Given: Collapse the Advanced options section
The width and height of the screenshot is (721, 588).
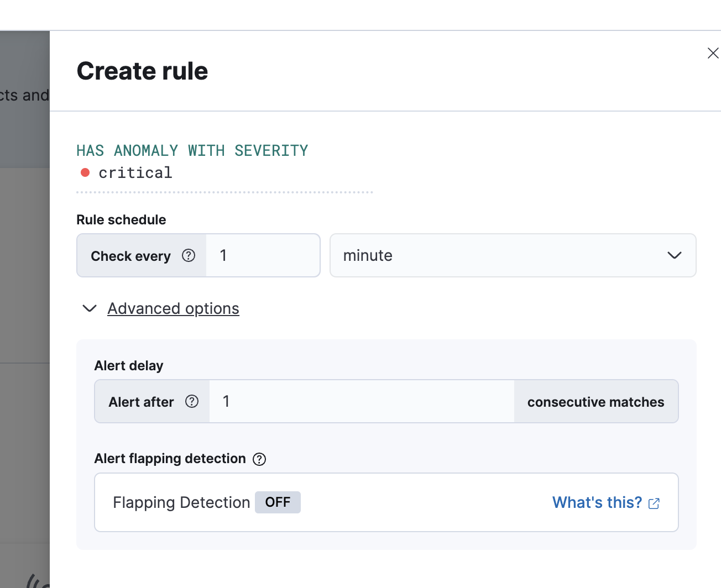Looking at the screenshot, I should click(90, 308).
